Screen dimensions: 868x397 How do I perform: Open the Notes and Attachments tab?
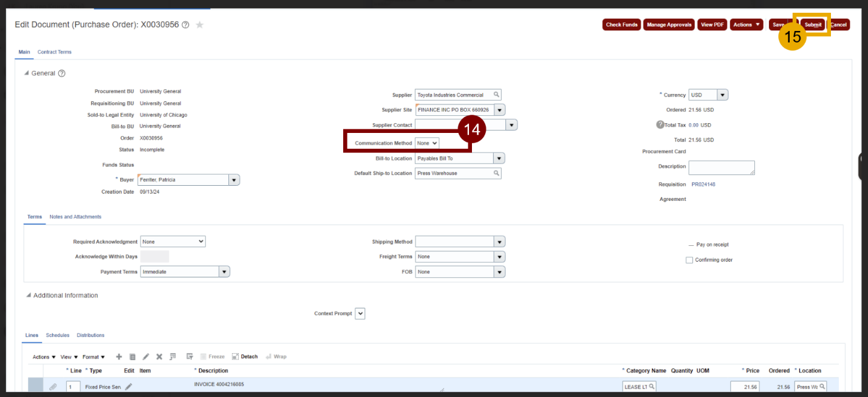(x=75, y=217)
